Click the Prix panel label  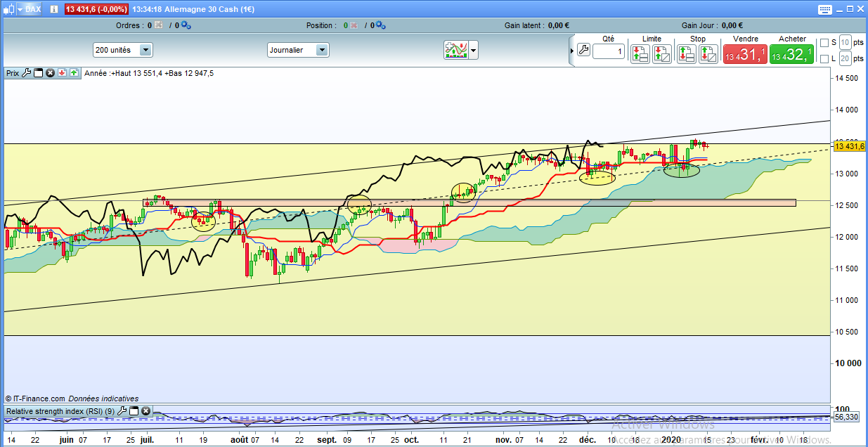coord(13,72)
